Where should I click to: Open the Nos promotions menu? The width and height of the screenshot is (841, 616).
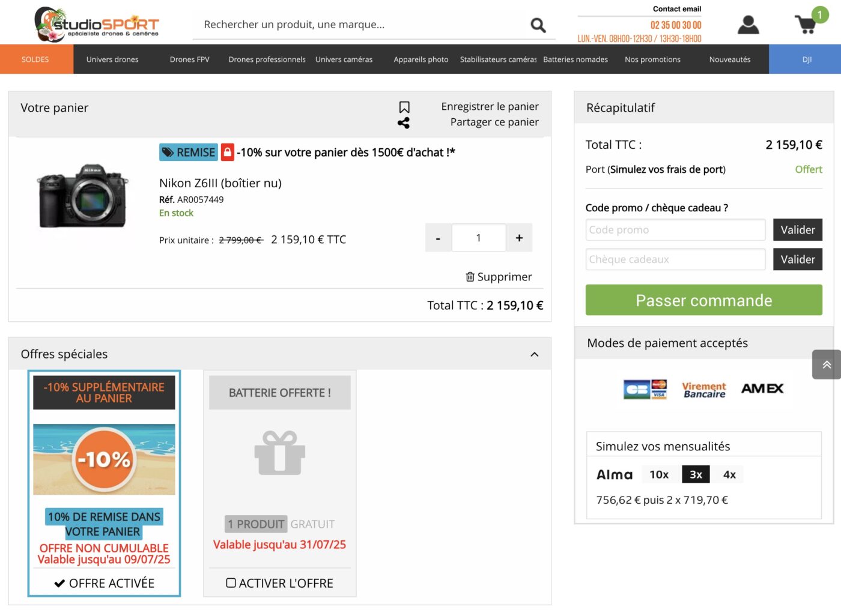coord(653,59)
